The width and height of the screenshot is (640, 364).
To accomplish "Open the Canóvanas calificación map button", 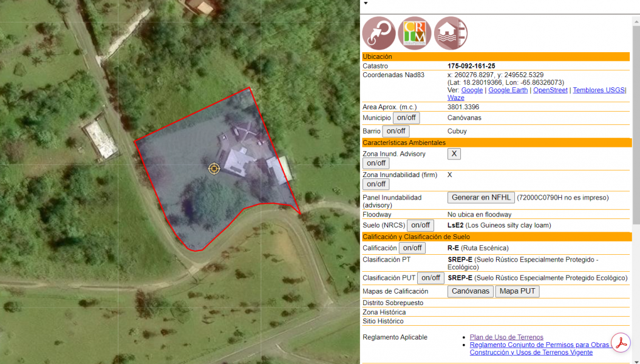I will coord(470,291).
